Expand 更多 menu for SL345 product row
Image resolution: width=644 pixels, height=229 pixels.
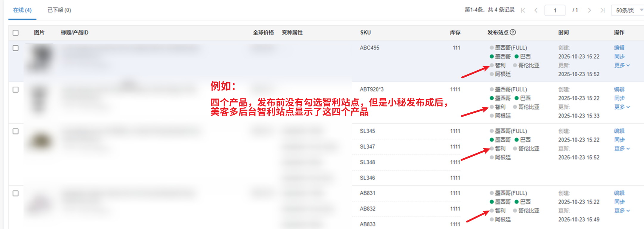pos(622,149)
